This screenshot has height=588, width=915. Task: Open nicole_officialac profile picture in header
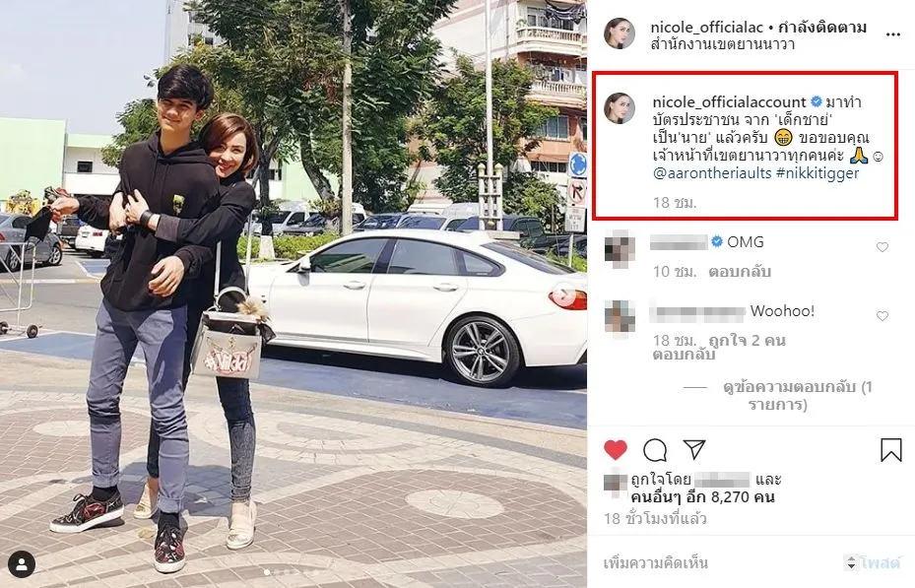tap(620, 33)
